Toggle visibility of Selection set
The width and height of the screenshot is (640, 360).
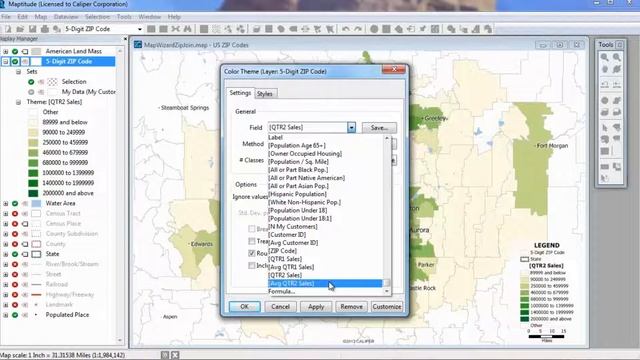(31, 82)
